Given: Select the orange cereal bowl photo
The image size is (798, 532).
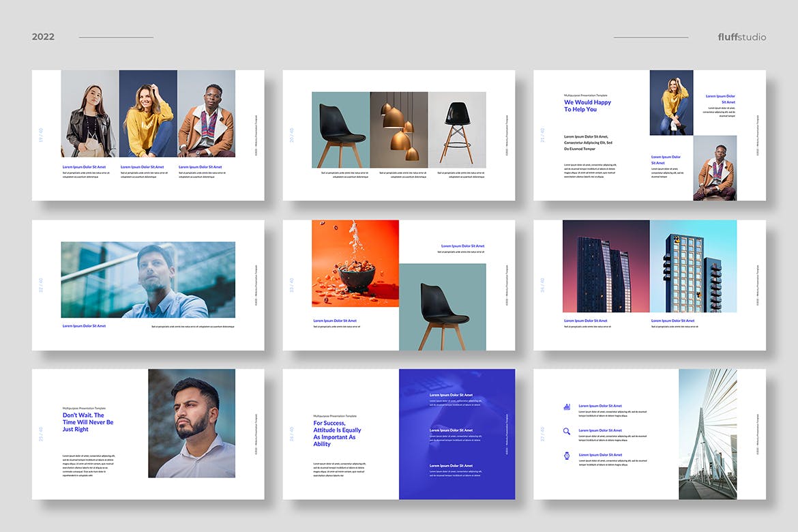Looking at the screenshot, I should click(x=355, y=263).
